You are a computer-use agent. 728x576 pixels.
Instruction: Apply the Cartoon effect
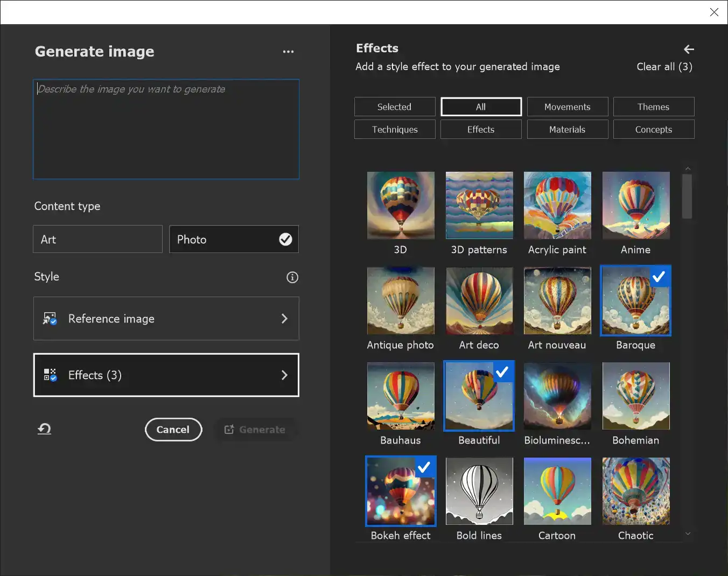point(557,490)
